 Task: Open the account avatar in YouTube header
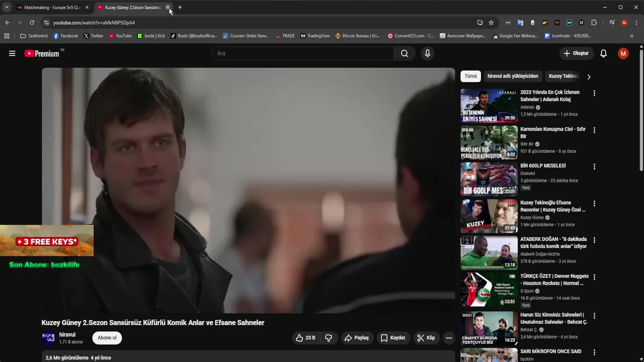click(x=623, y=53)
